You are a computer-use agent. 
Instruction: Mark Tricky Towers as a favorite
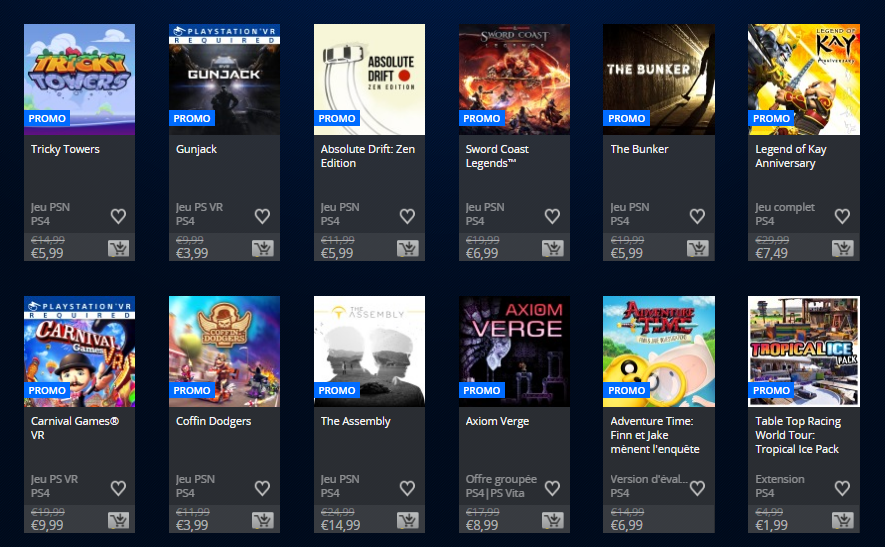(118, 216)
